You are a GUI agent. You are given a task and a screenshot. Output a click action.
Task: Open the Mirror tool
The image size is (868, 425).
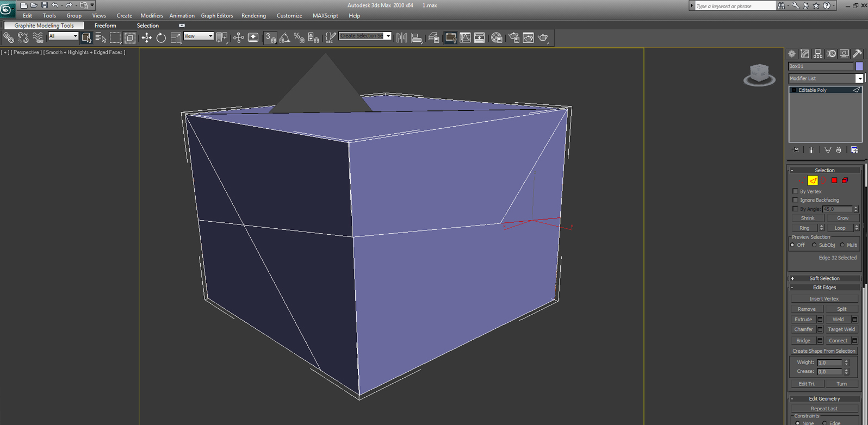(402, 37)
